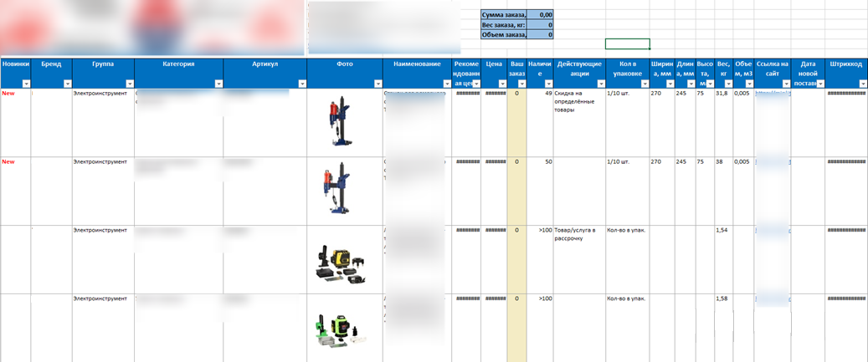Open the Цена column filter arrow
The height and width of the screenshot is (362, 868).
[x=501, y=84]
